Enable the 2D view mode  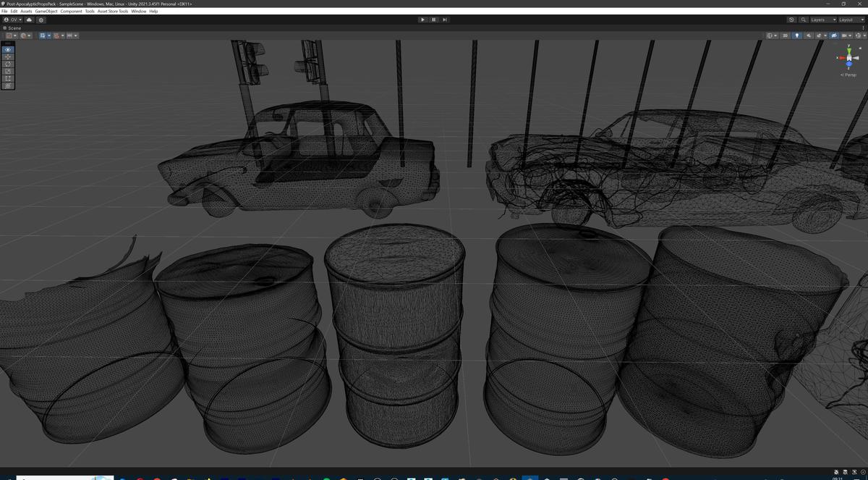click(x=786, y=35)
